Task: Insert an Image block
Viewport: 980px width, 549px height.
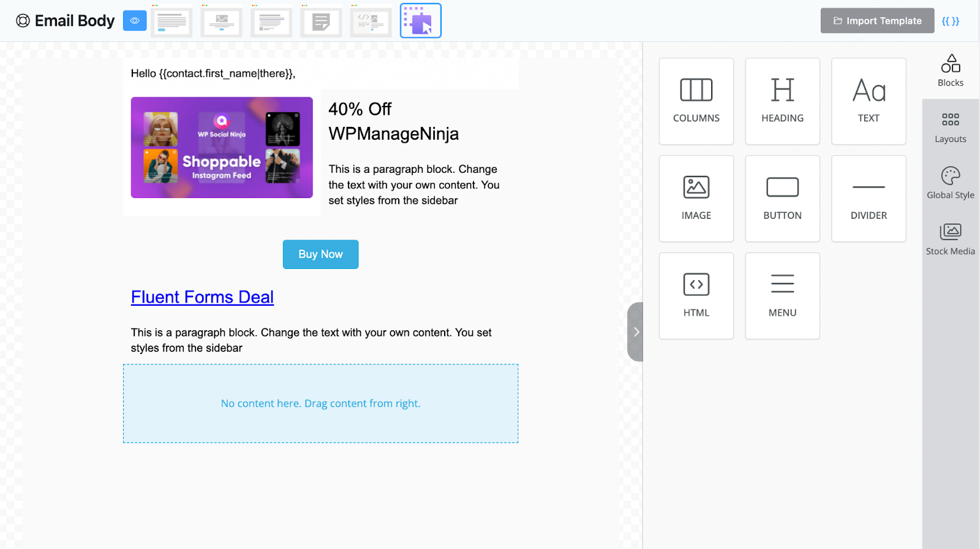Action: pyautogui.click(x=696, y=199)
